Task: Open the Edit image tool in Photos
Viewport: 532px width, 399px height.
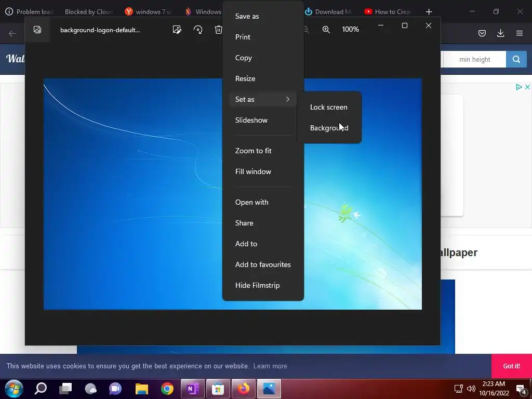Action: click(x=177, y=30)
